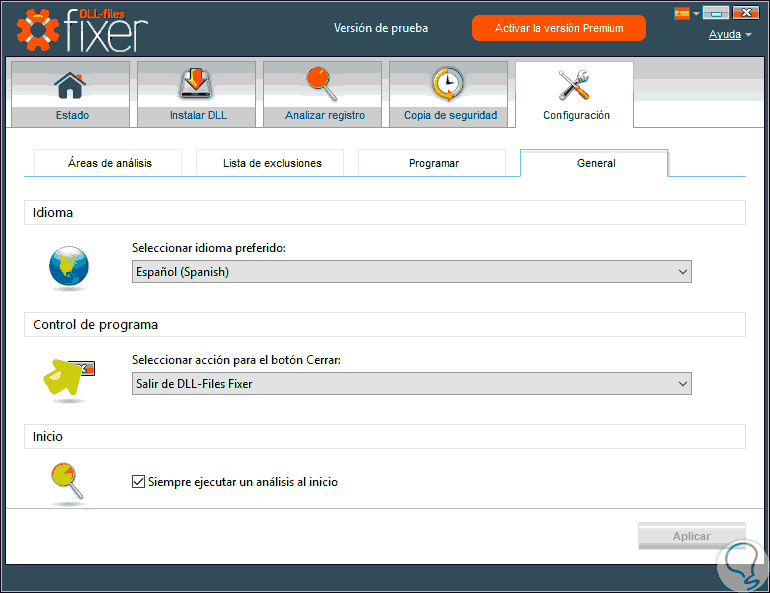
Task: Click the clock icon for Copia de seguridad
Action: click(447, 83)
